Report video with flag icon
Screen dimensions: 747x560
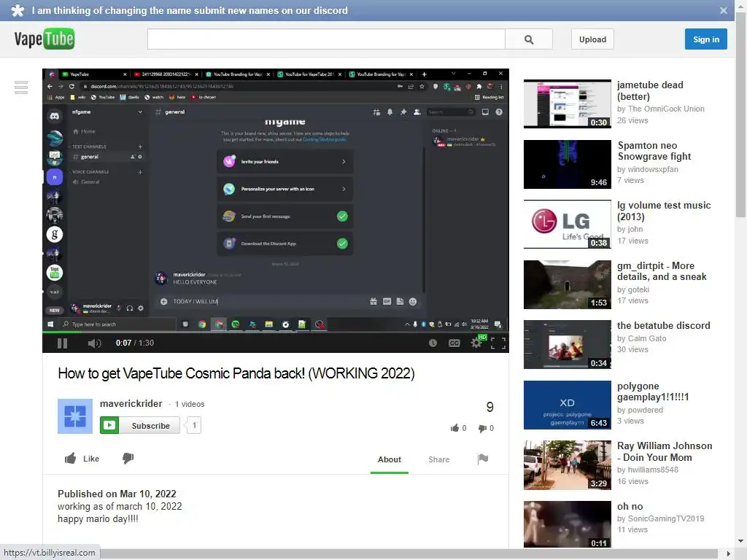click(x=483, y=459)
